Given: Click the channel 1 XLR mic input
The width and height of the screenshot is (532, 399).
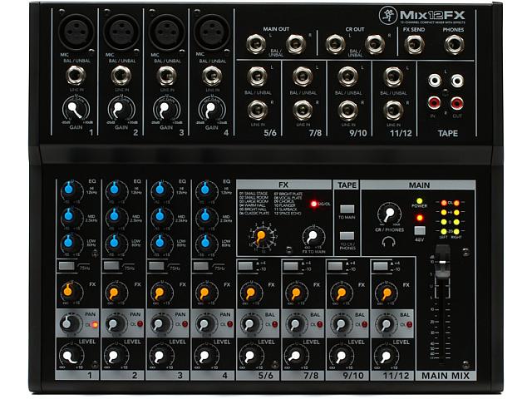Looking at the screenshot, I should coord(76,32).
